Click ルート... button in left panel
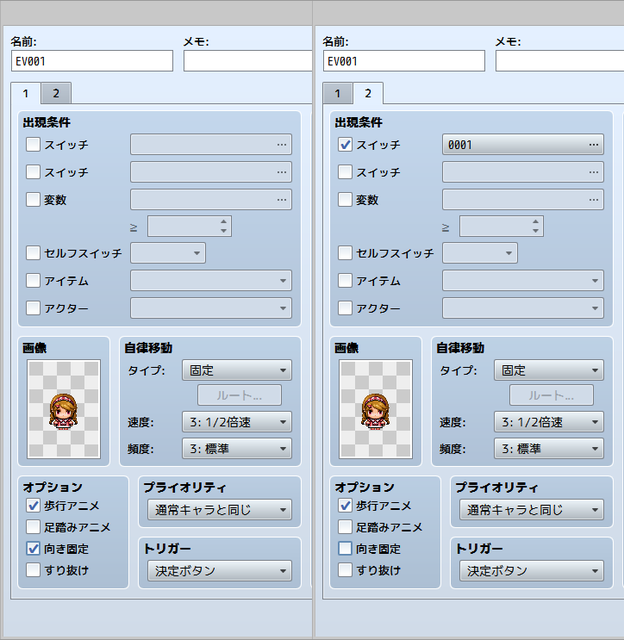Viewport: 624px width, 640px height. coord(240,395)
